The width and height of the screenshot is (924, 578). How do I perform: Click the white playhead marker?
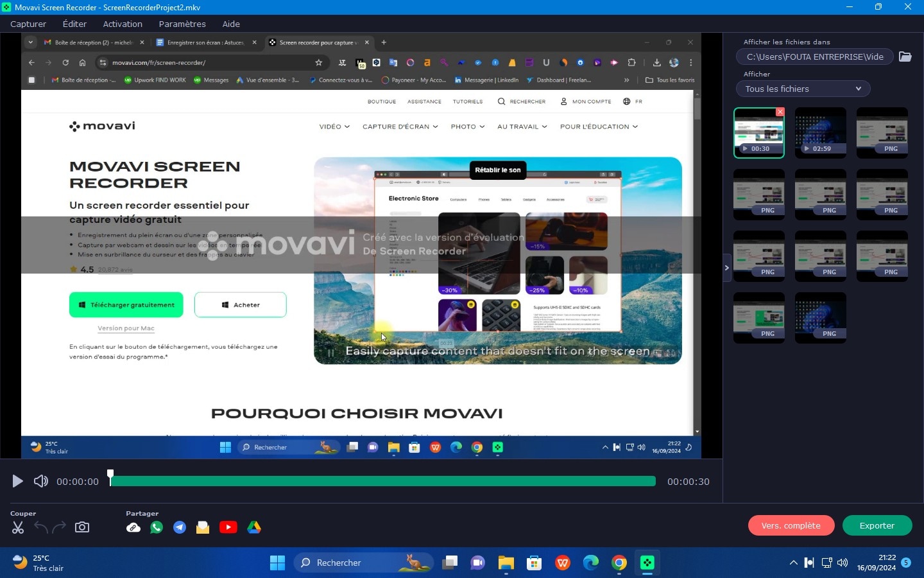tap(110, 477)
